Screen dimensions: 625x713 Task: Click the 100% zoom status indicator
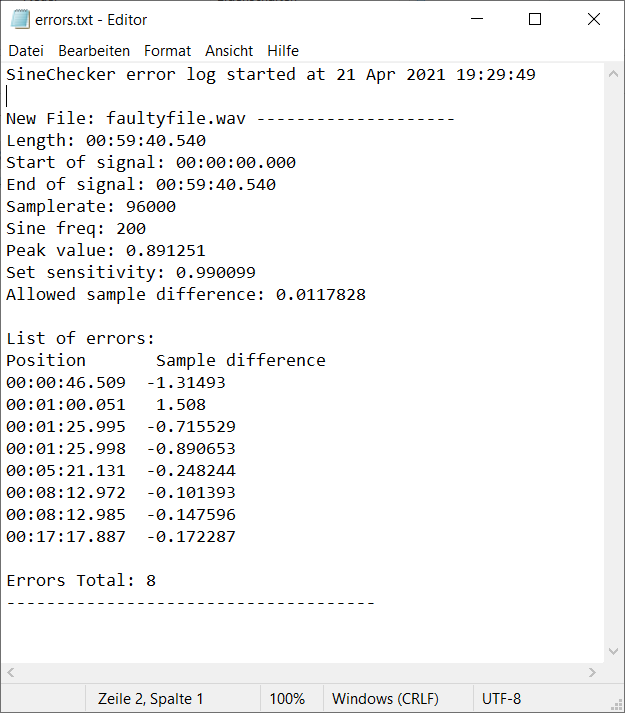click(287, 698)
